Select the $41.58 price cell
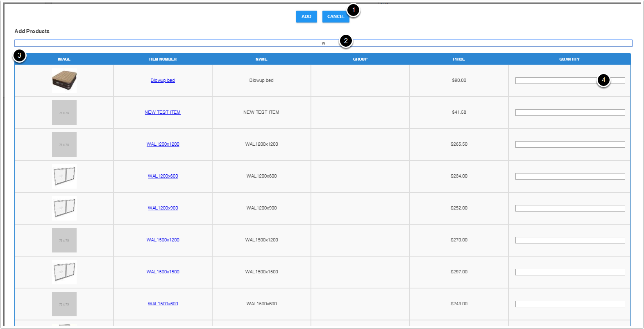Screen dimensions: 644x329 (459, 112)
